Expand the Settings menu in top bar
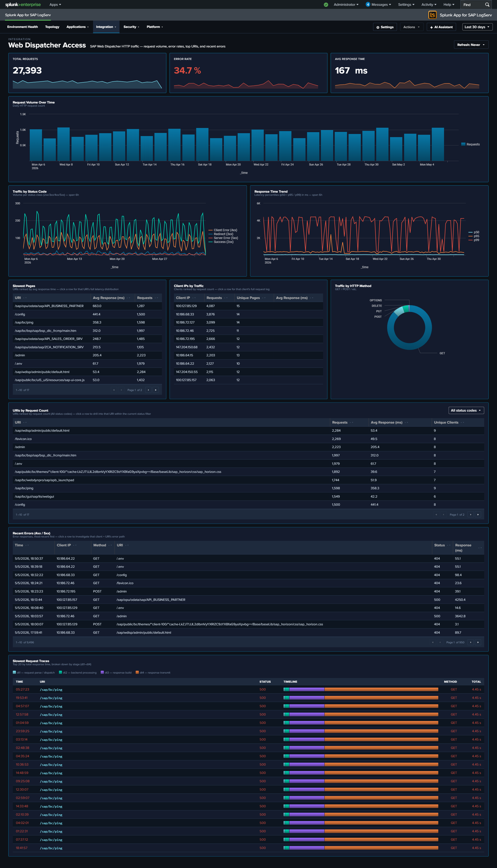The width and height of the screenshot is (497, 868). click(406, 4)
